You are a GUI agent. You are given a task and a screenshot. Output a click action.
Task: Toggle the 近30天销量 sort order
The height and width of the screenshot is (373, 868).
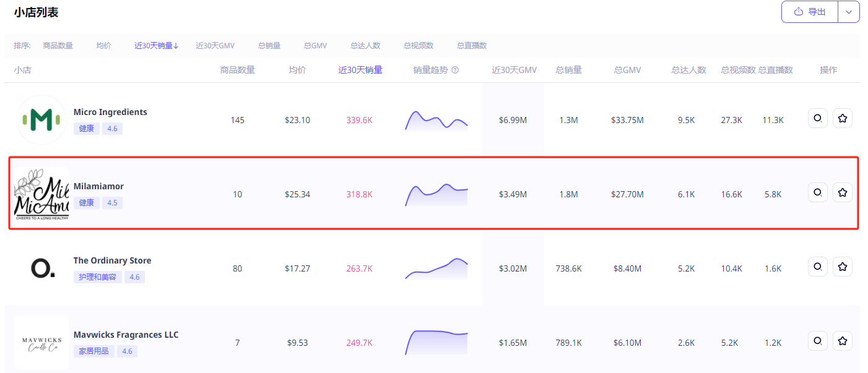(x=157, y=46)
